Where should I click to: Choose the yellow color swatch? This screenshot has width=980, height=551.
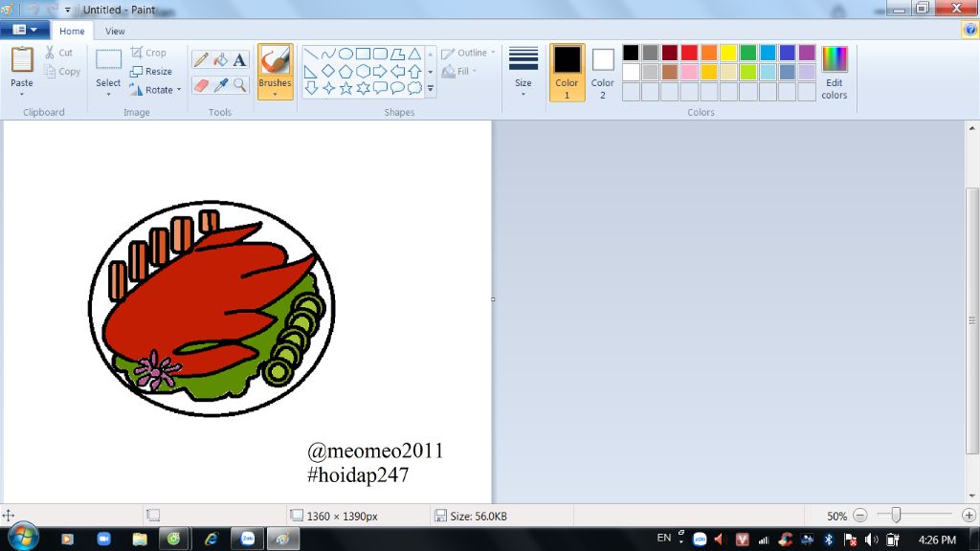coord(728,53)
